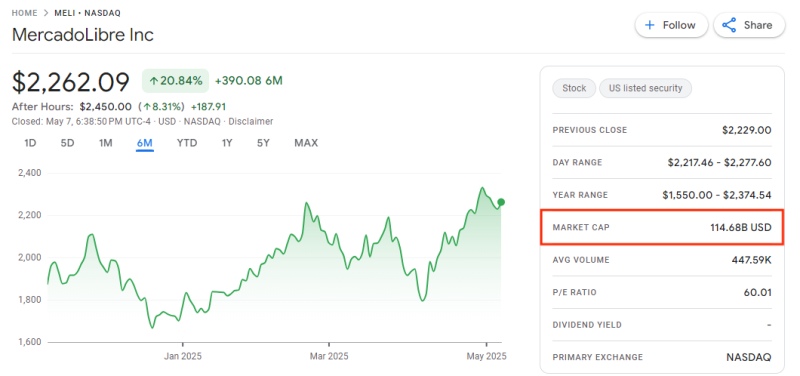Click the MELI • NASDAQ breadcrumb
This screenshot has width=800, height=376.
tap(88, 13)
